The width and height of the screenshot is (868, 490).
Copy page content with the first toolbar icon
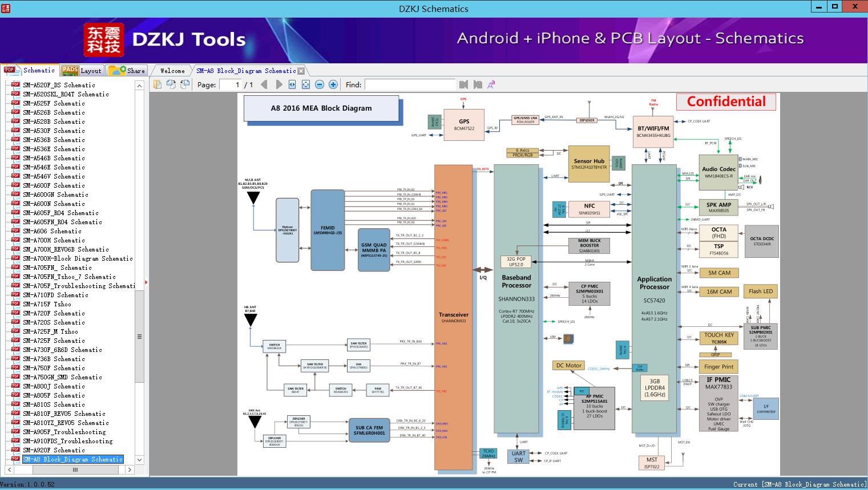tap(157, 84)
